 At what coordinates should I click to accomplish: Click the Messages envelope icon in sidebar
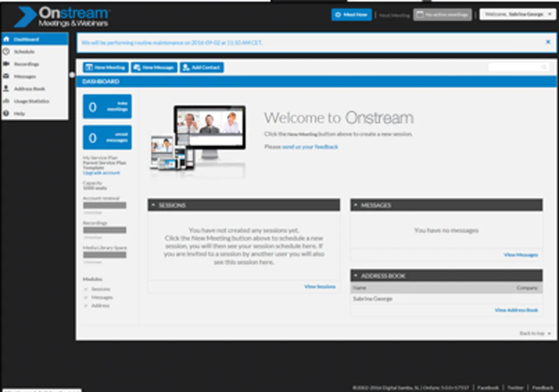[6, 76]
